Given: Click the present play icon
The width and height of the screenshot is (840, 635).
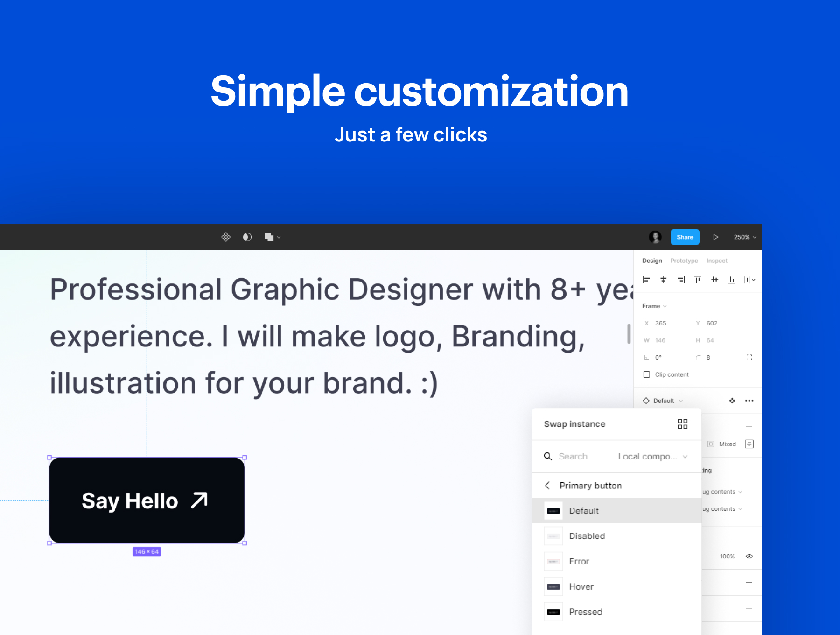Looking at the screenshot, I should tap(715, 237).
